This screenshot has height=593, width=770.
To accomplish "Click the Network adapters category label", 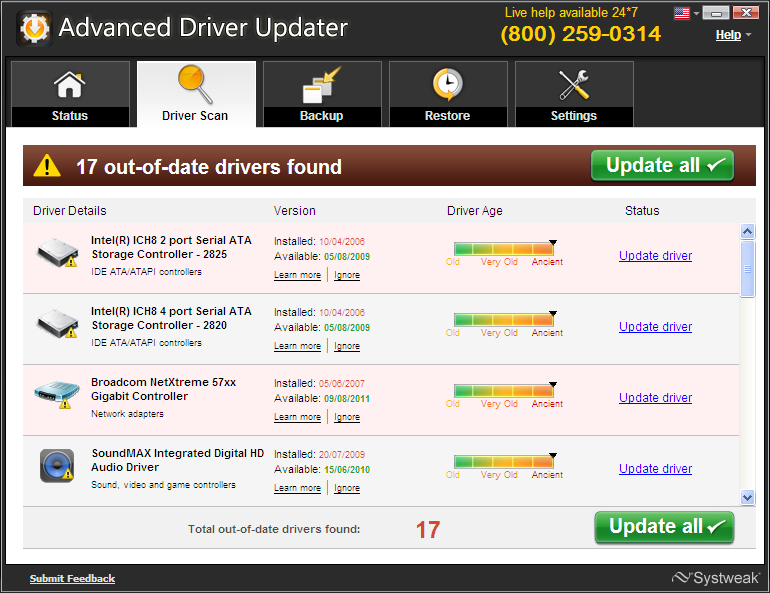I will click(x=127, y=414).
